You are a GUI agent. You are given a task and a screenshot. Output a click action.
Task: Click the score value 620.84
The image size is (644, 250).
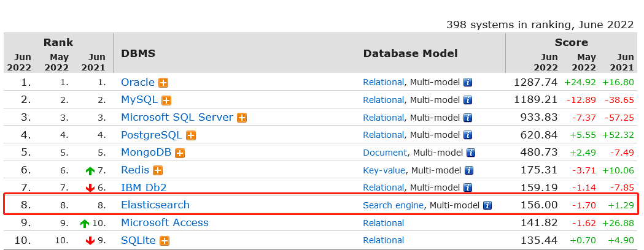(539, 135)
